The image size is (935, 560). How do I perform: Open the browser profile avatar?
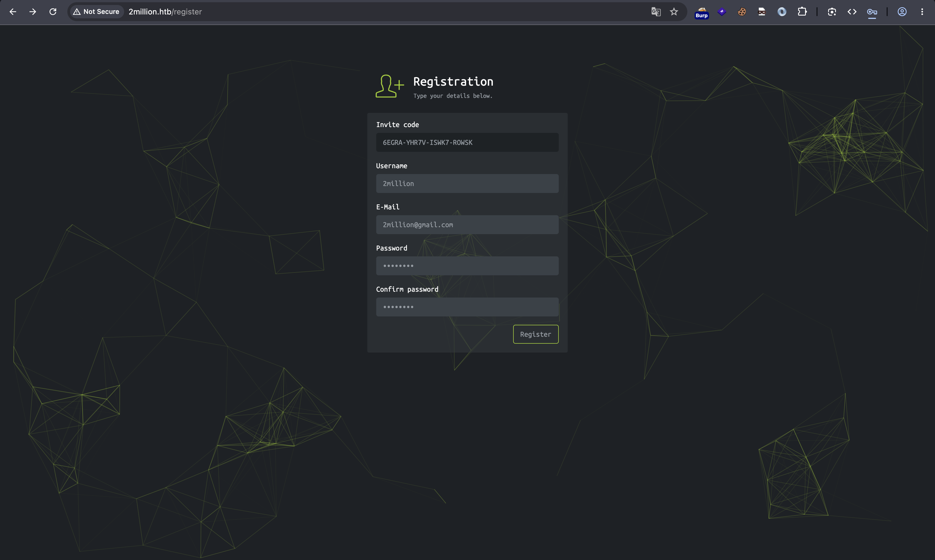tap(902, 12)
